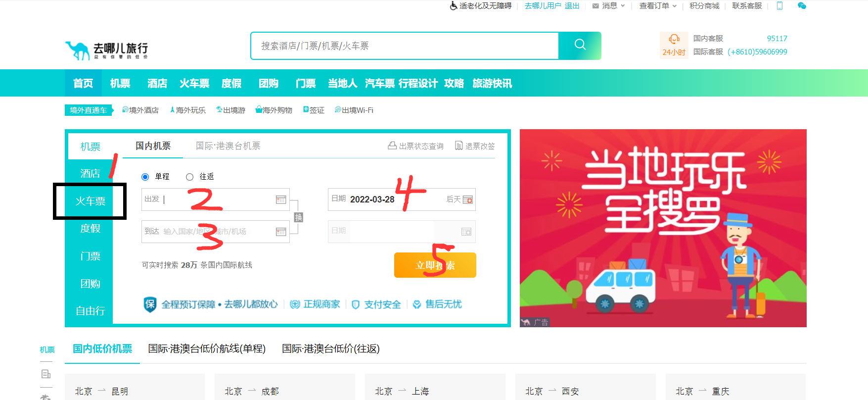This screenshot has height=400, width=868.
Task: Open arrival city picker icon
Action: 281,232
